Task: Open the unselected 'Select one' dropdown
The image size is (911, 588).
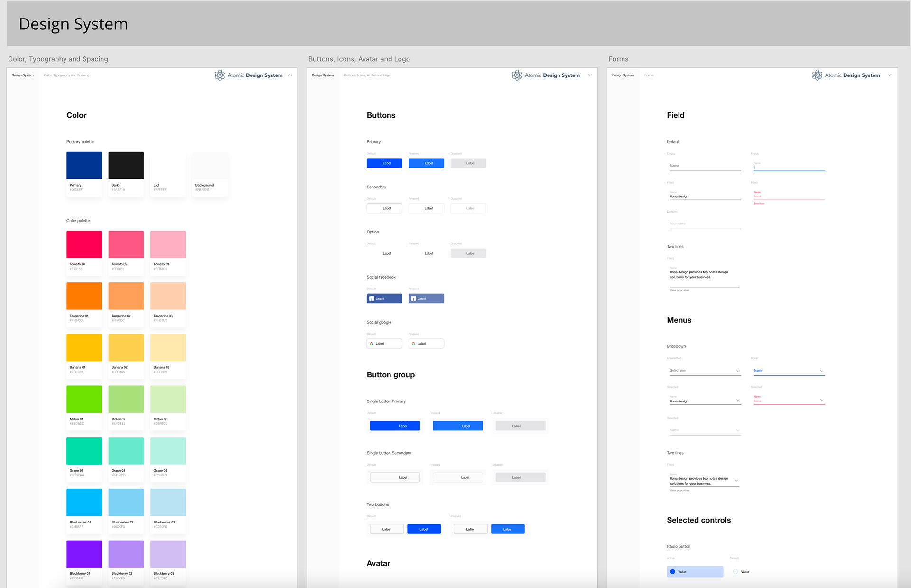Action: click(705, 371)
